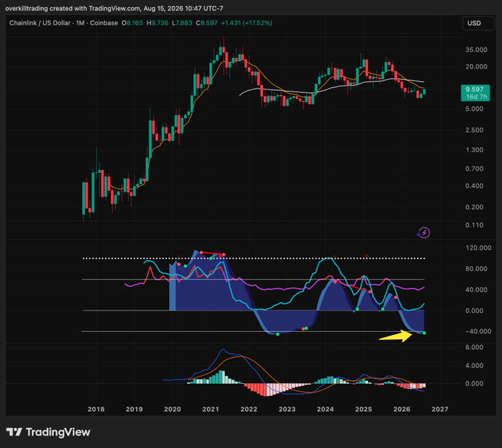Screen dimensions: 502x448
Task: Click the 2024 label on time axis
Action: [325, 409]
